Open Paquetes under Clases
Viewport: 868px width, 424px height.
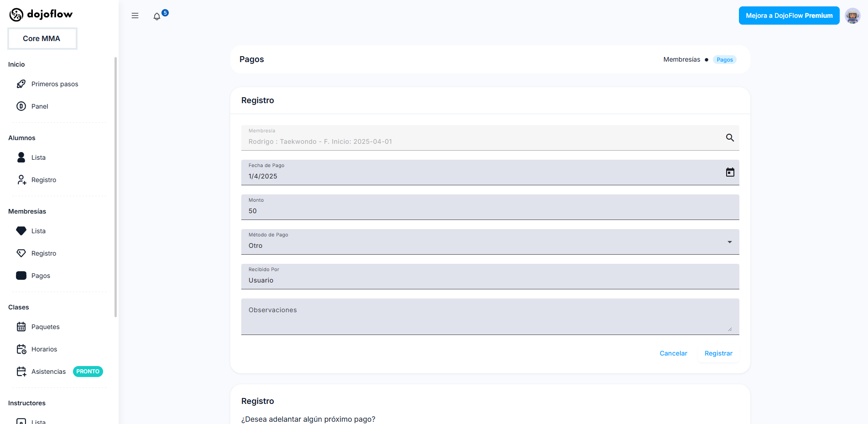[45, 327]
